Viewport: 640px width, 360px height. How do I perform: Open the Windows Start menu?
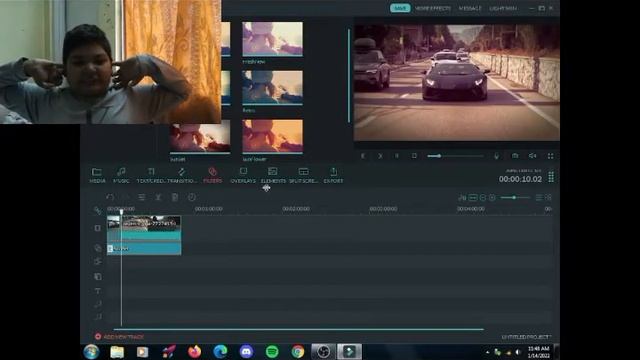pyautogui.click(x=91, y=351)
